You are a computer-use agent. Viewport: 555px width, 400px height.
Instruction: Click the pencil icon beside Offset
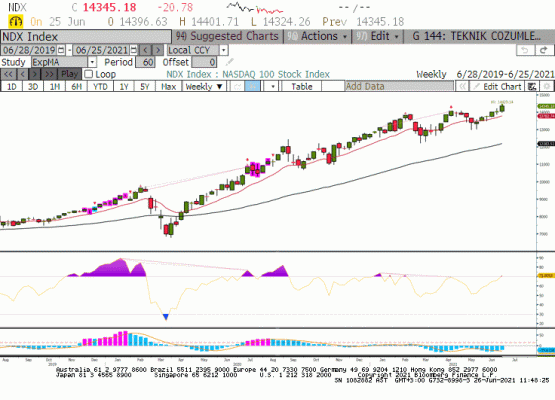pyautogui.click(x=229, y=62)
